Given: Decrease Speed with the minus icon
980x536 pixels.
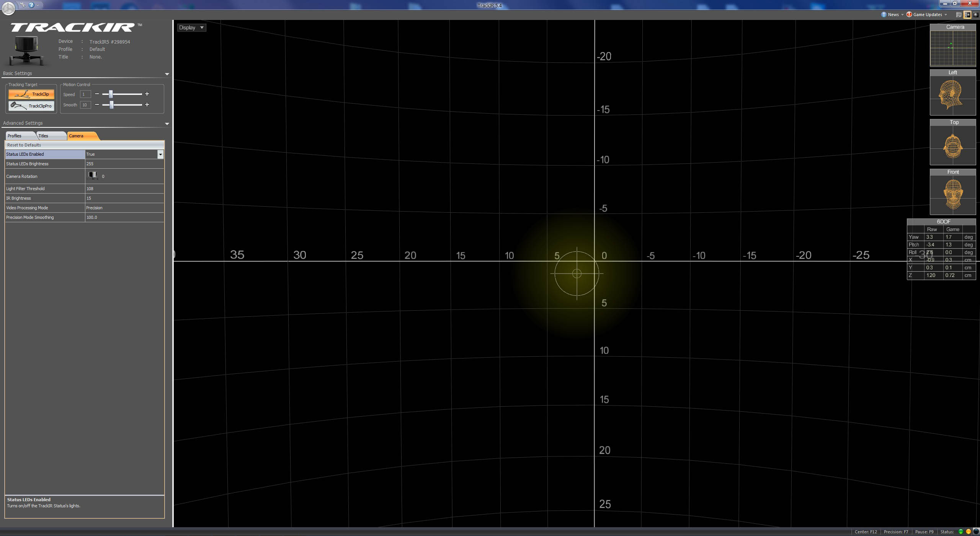Looking at the screenshot, I should tap(97, 94).
